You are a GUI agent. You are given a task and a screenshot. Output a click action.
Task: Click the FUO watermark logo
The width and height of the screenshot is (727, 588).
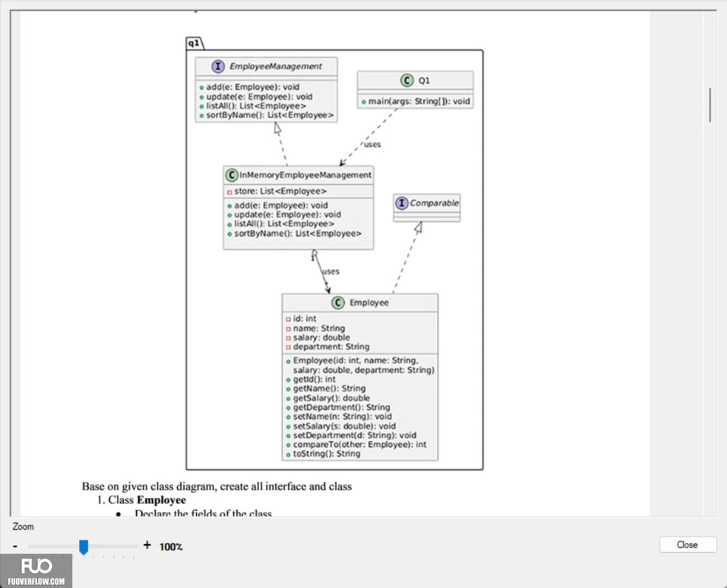coord(36,571)
